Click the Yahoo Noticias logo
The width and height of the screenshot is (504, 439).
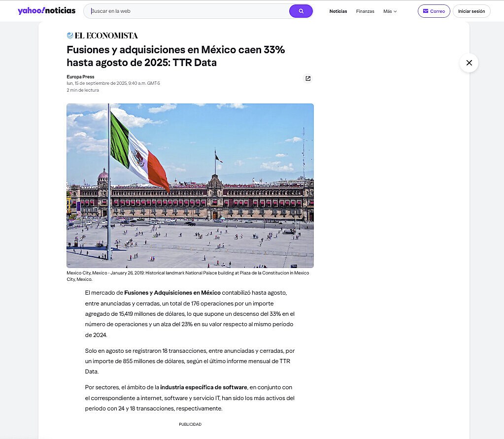click(x=47, y=11)
